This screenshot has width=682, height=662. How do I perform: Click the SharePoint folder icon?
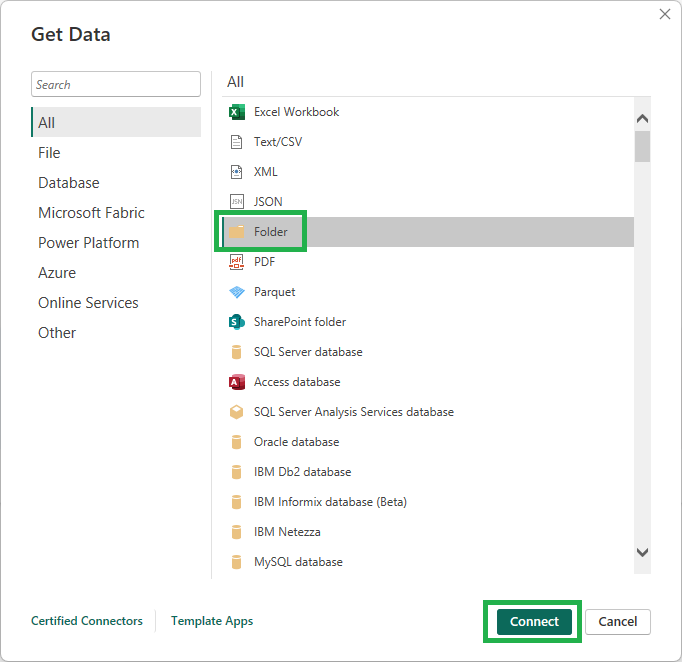[237, 322]
